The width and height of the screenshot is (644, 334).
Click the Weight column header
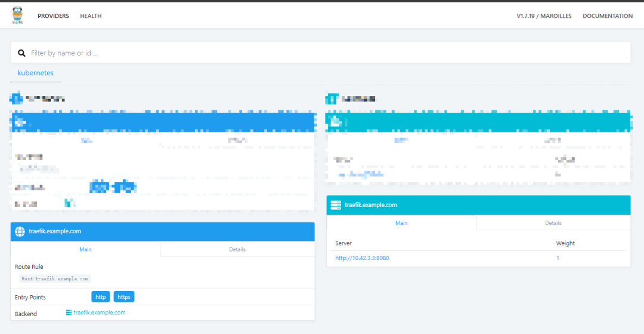(565, 243)
